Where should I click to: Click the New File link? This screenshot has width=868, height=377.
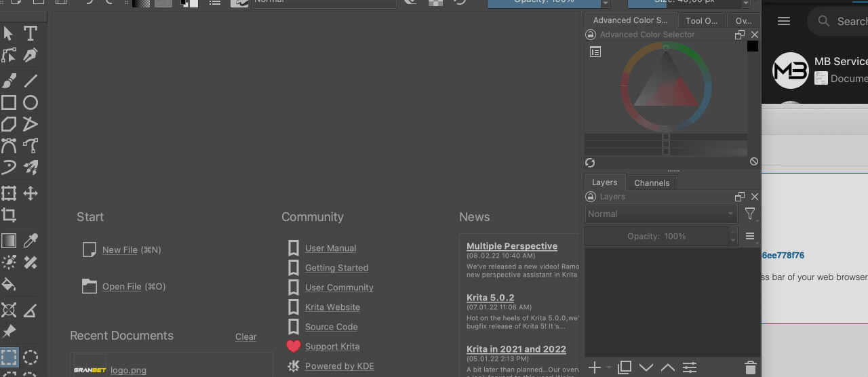(x=120, y=250)
